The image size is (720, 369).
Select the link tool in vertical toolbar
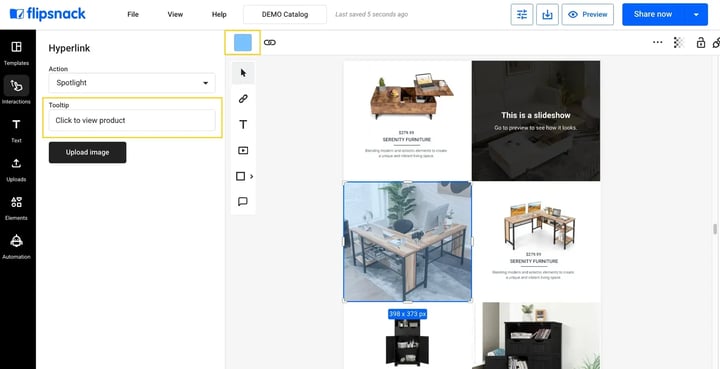pos(243,99)
